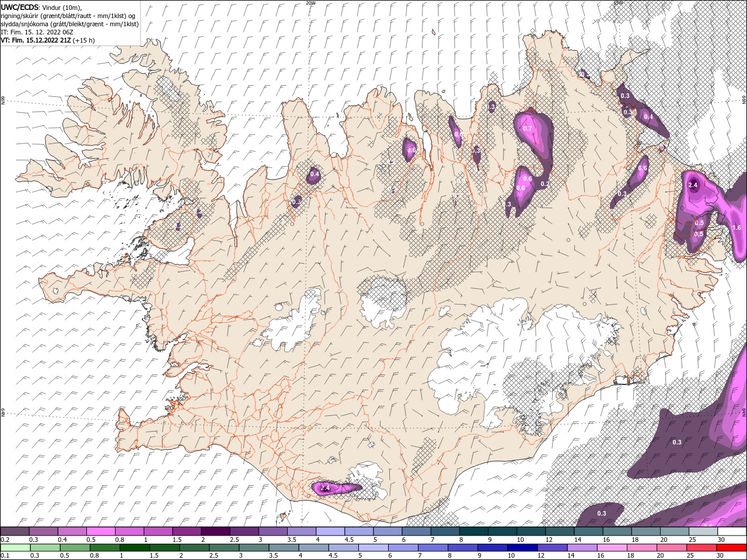747x560 pixels.
Task: Click the upper snow legend swatch labeled 0.2
Action: coord(15,531)
